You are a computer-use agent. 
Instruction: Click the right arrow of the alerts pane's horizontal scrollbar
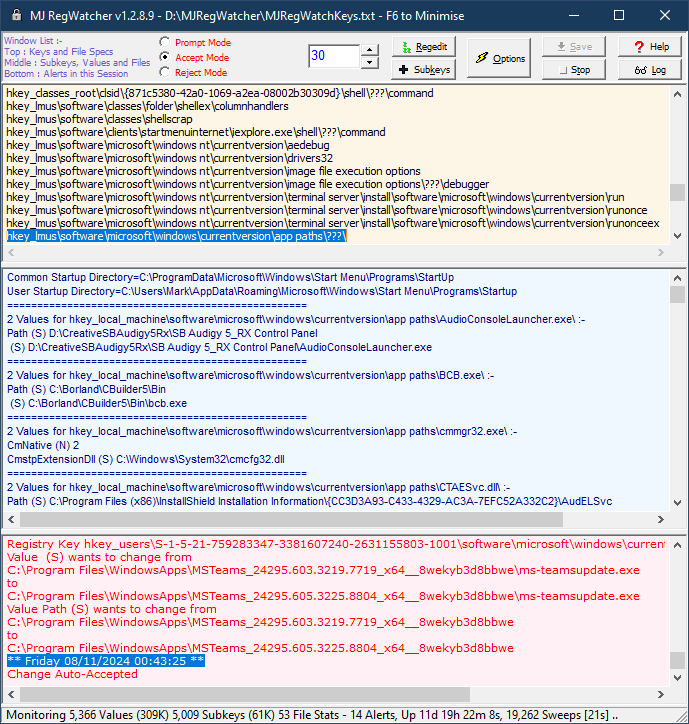pyautogui.click(x=661, y=694)
